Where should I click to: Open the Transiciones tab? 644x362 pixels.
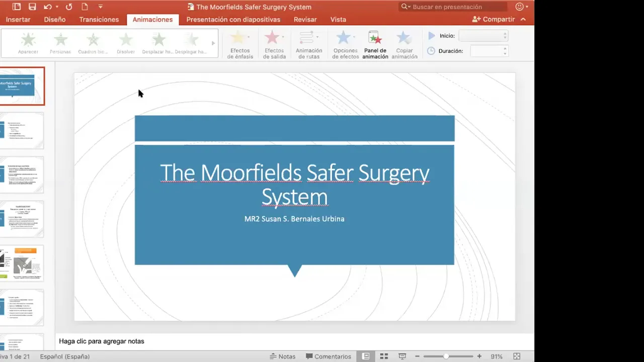[99, 20]
